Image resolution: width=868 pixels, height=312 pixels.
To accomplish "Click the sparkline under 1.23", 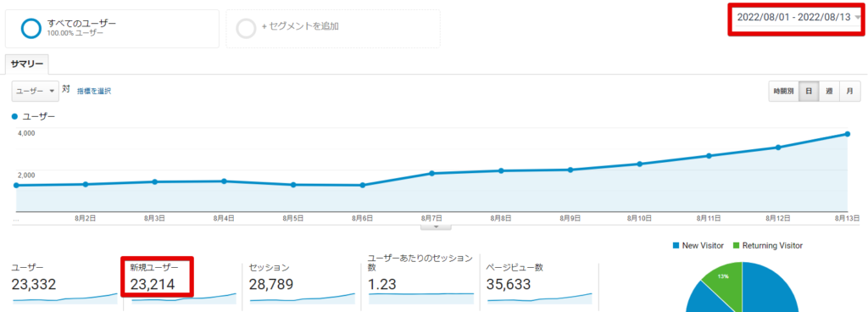I will click(421, 298).
